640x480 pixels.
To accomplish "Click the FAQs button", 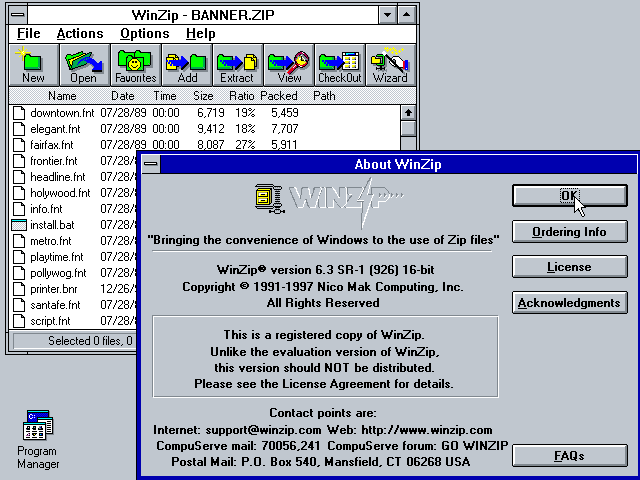I will pos(569,456).
